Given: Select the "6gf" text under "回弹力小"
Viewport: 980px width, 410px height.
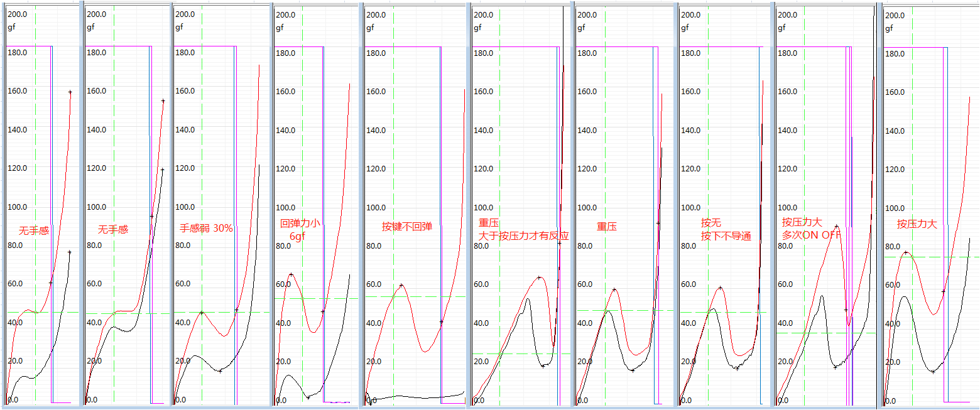Looking at the screenshot, I should coord(297,236).
